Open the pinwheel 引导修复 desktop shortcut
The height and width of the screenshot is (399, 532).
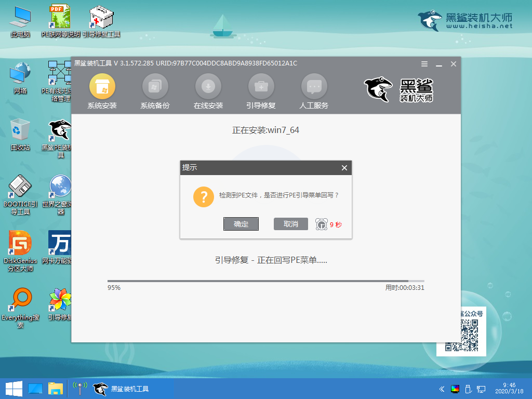click(x=60, y=304)
